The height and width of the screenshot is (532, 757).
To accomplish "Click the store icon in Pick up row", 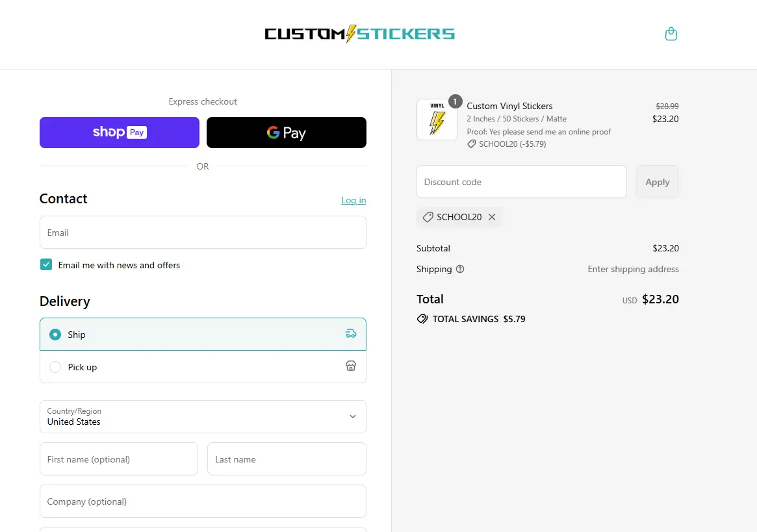I will (351, 366).
